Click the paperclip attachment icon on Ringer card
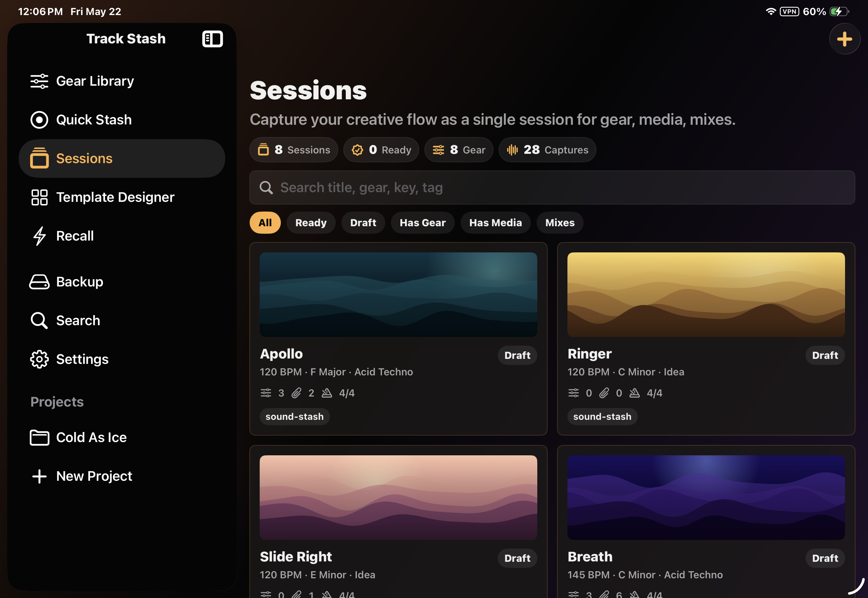 tap(604, 393)
